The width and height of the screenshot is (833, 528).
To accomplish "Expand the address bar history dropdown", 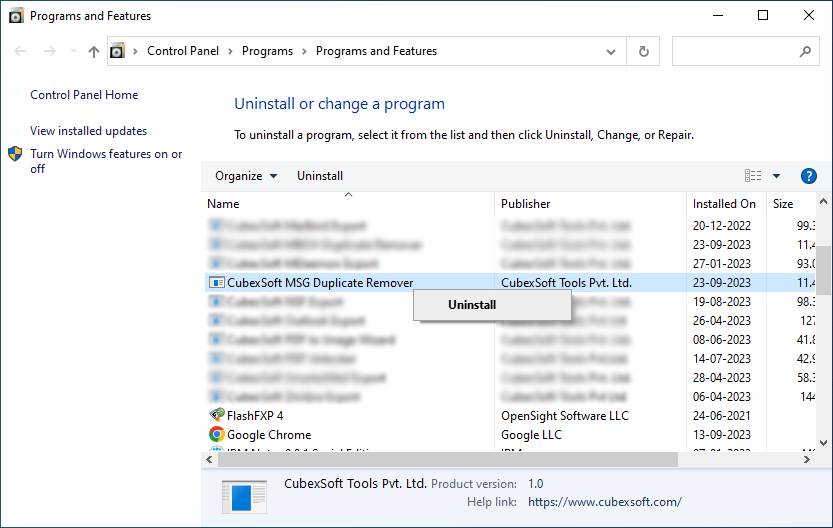I will (x=611, y=52).
